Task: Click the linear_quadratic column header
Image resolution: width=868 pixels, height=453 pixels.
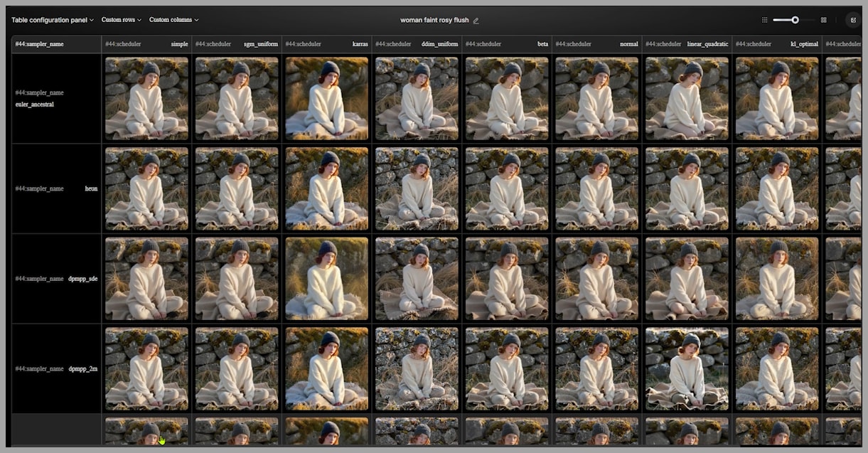Action: click(x=687, y=44)
